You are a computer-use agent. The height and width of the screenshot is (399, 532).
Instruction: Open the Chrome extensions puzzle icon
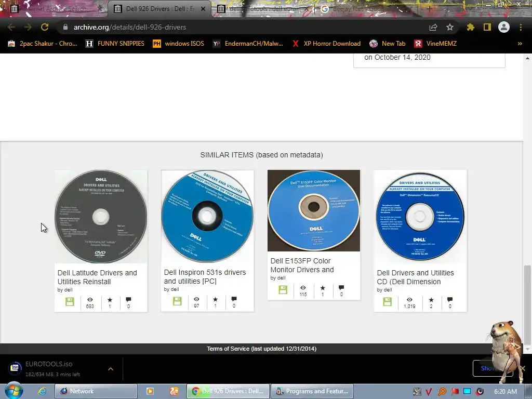click(x=470, y=27)
